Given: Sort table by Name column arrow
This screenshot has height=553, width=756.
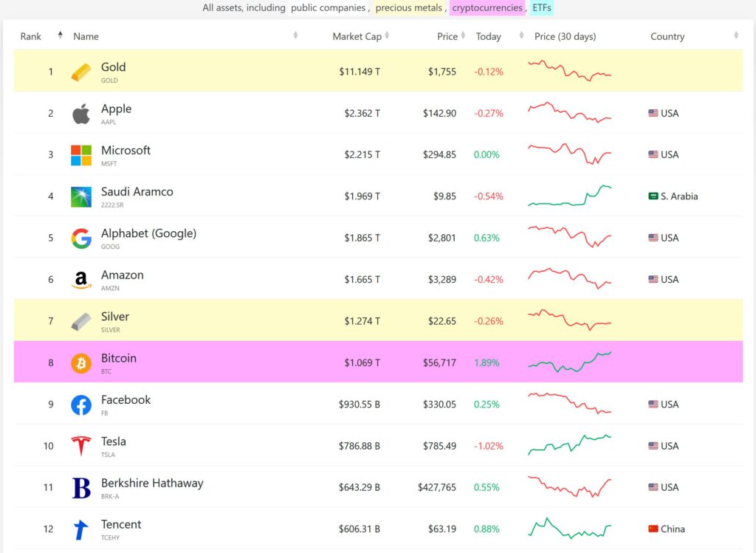Looking at the screenshot, I should point(295,35).
